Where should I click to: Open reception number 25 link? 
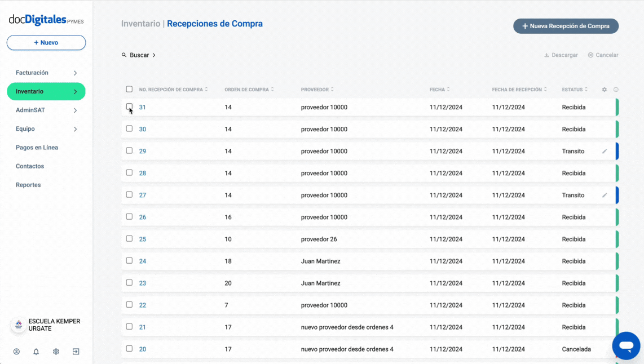pos(143,239)
